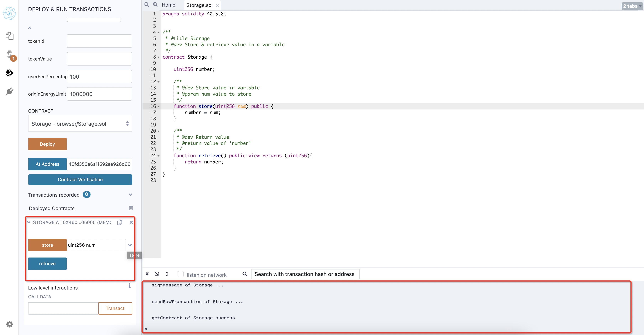Open the Plugin manager plug icon
644x335 pixels.
[x=9, y=91]
